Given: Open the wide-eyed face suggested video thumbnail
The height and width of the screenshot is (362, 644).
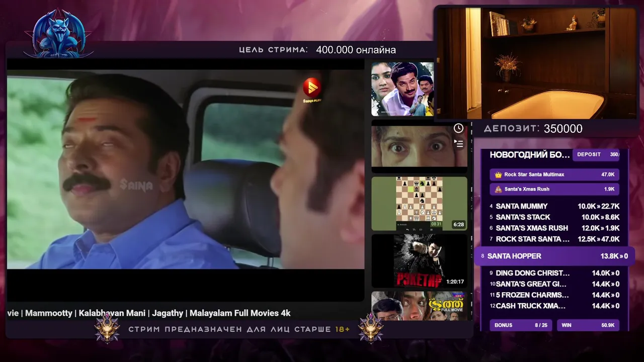Looking at the screenshot, I should point(419,145).
